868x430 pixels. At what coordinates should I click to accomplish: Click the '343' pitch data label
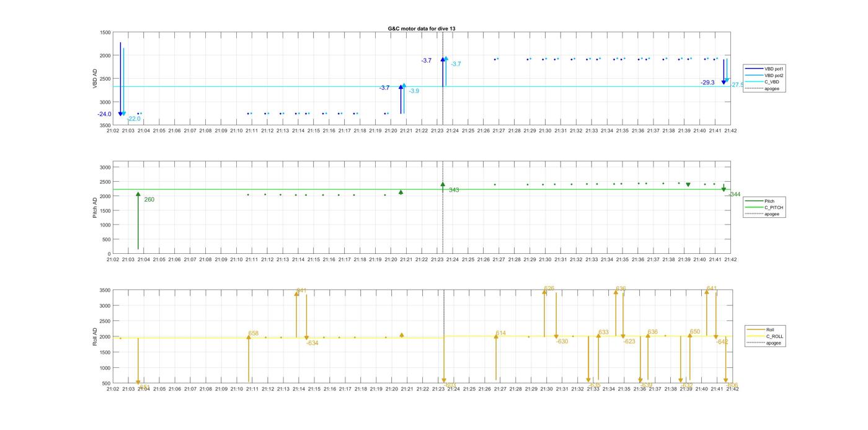coord(454,190)
